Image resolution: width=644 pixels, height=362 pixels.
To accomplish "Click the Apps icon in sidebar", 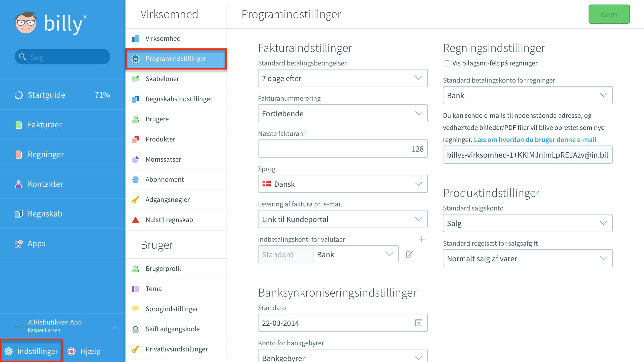I will 18,243.
